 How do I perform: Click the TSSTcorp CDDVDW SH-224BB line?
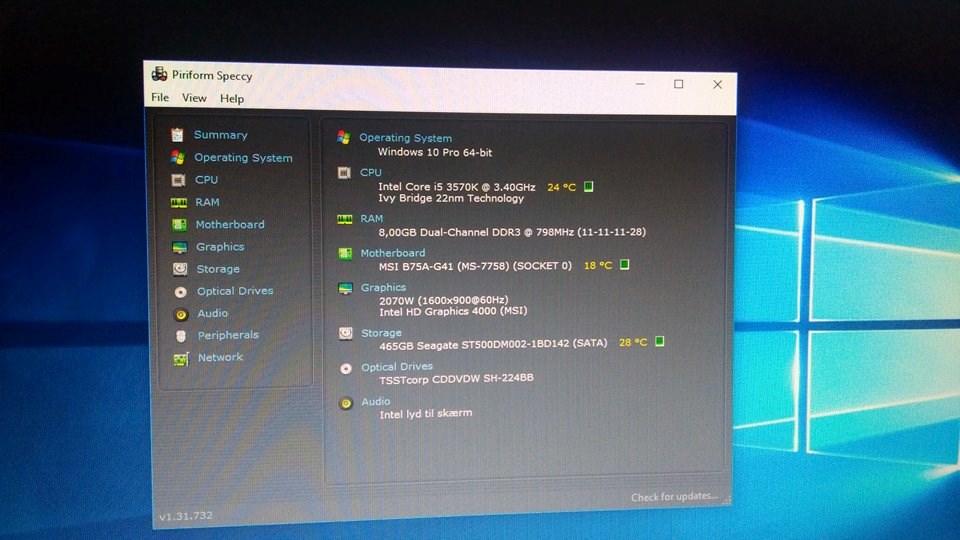coord(456,379)
